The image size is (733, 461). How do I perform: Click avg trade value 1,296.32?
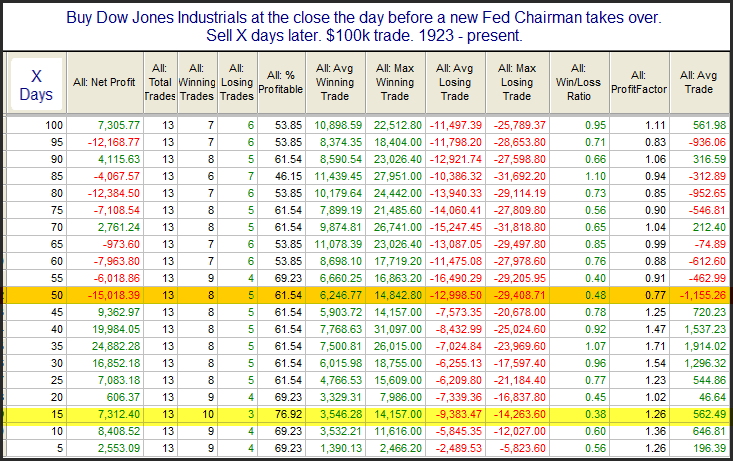click(x=705, y=363)
